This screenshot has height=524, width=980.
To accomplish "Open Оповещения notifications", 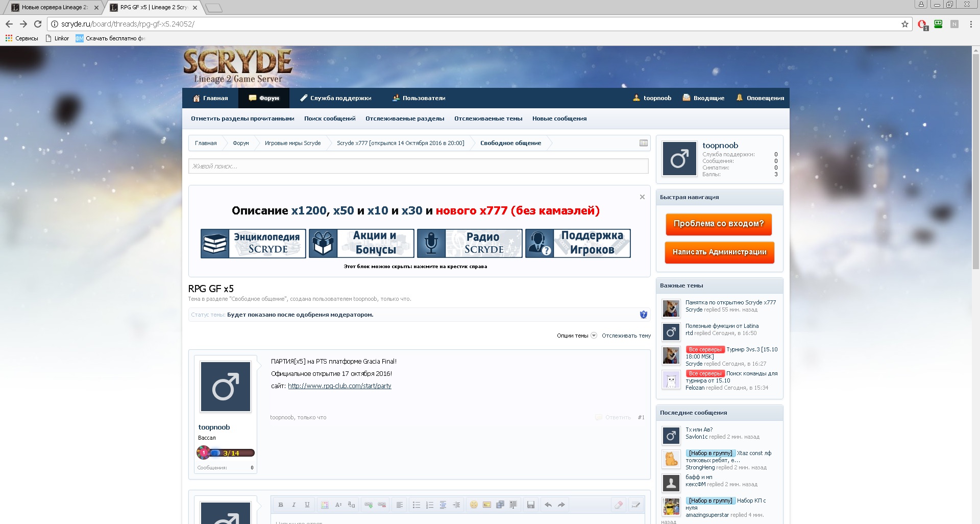I will point(760,98).
